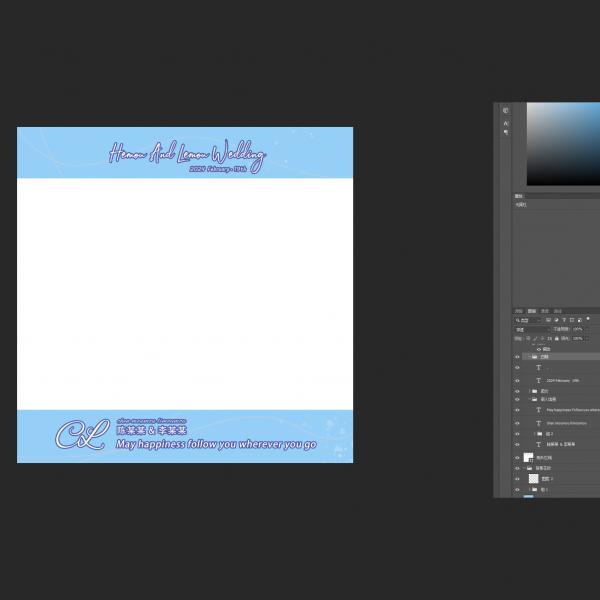The height and width of the screenshot is (600, 600).
Task: Click the text layer icon of 2024 February layer
Action: point(538,381)
